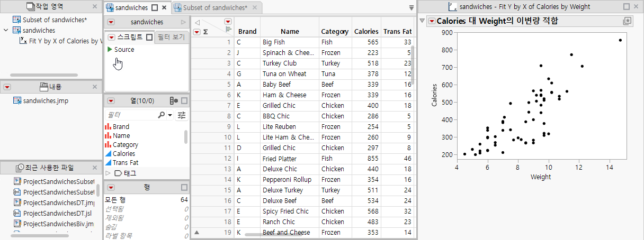The image size is (644, 240).
Task: Open the sandwiches table red triangle menu
Action: point(111,22)
